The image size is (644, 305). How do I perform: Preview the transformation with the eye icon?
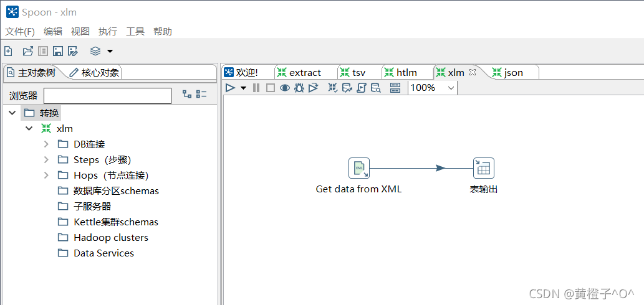(285, 88)
